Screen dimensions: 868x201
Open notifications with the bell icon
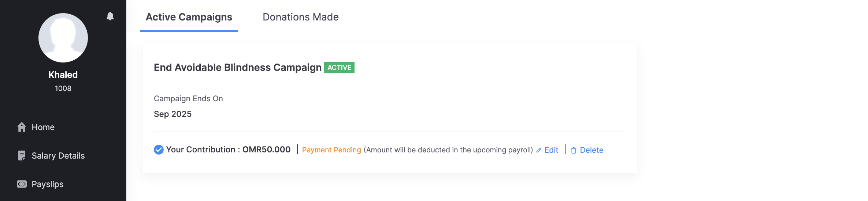(x=110, y=16)
